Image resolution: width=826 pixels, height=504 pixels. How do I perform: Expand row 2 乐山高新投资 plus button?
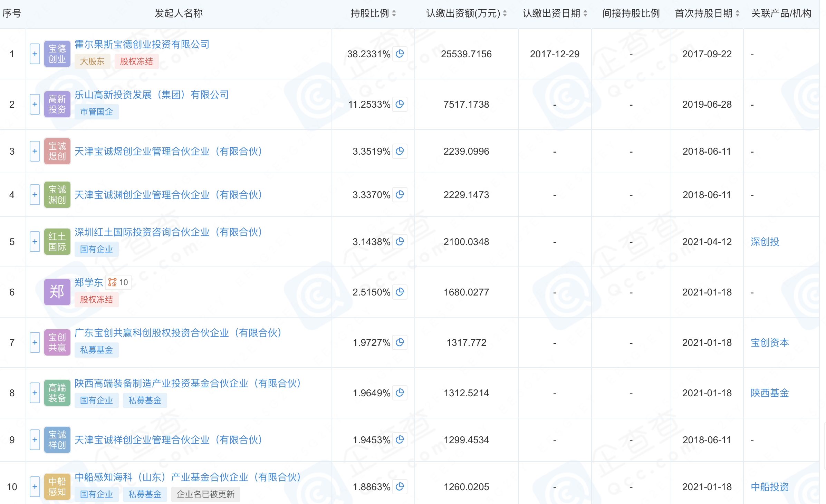coord(35,104)
